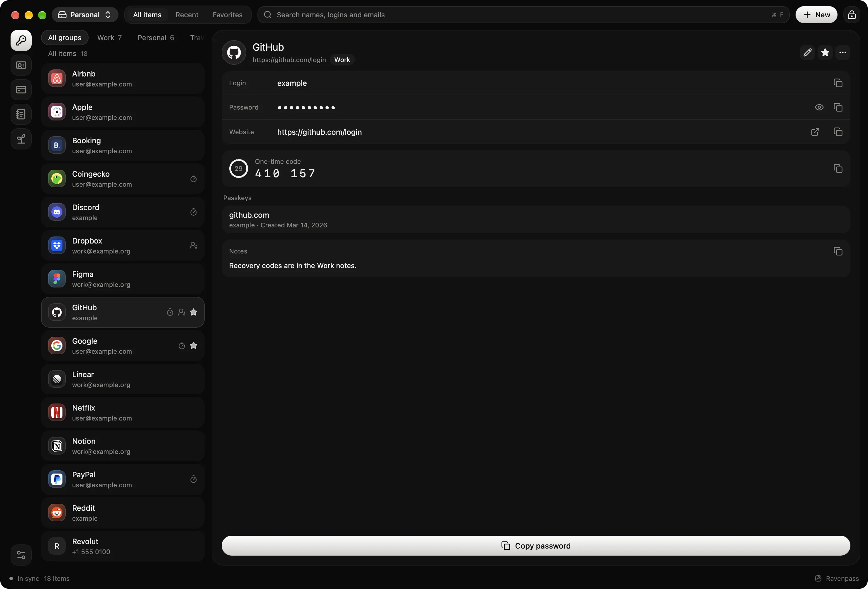The height and width of the screenshot is (589, 868).
Task: Open the identities card sidebar icon
Action: click(21, 65)
